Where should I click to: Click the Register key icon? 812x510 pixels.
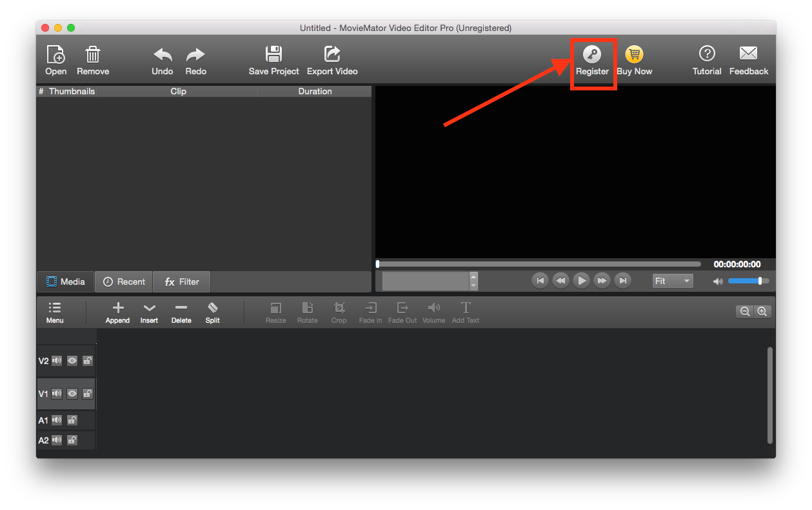tap(591, 54)
